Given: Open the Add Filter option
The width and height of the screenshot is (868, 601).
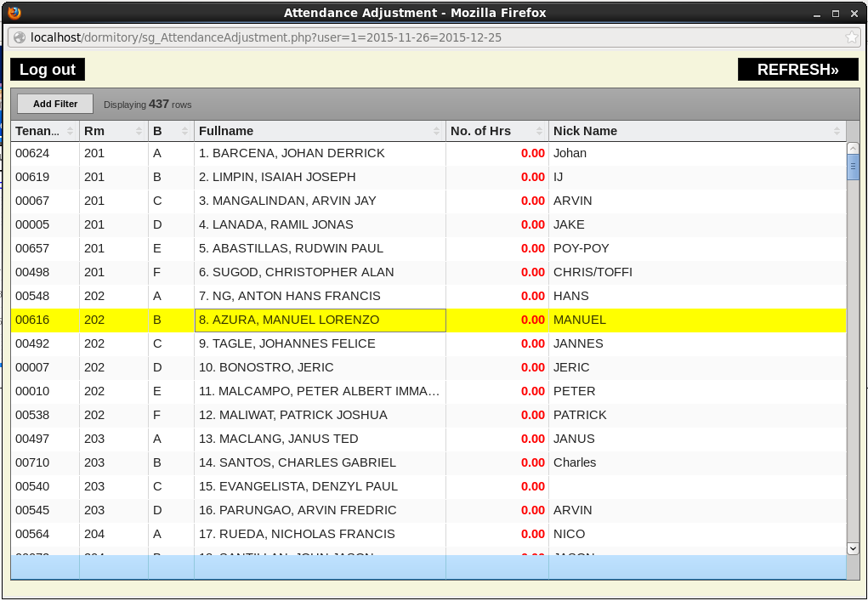Looking at the screenshot, I should 55,104.
